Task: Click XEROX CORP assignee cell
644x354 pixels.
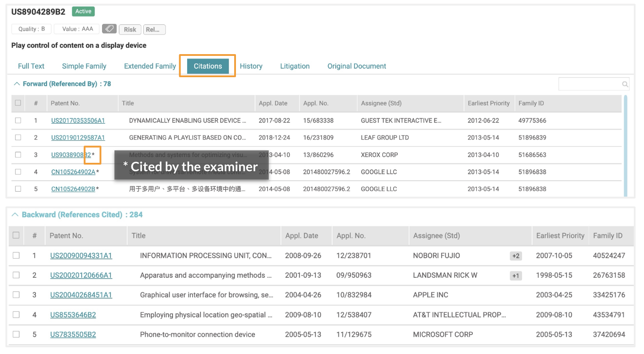Action: click(x=379, y=155)
